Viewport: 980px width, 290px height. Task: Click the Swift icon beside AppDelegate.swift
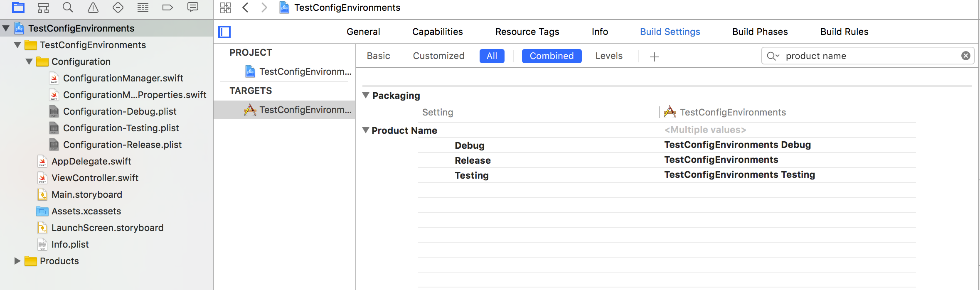pyautogui.click(x=42, y=161)
